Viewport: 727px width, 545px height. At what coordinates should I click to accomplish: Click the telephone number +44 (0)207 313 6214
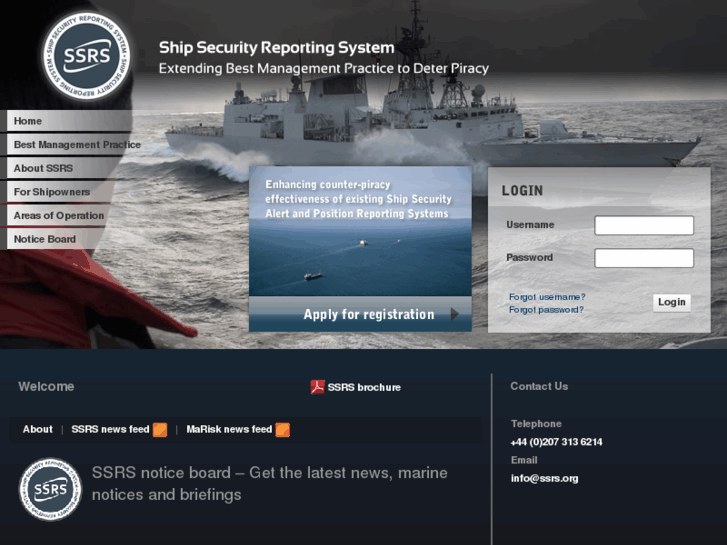click(556, 442)
